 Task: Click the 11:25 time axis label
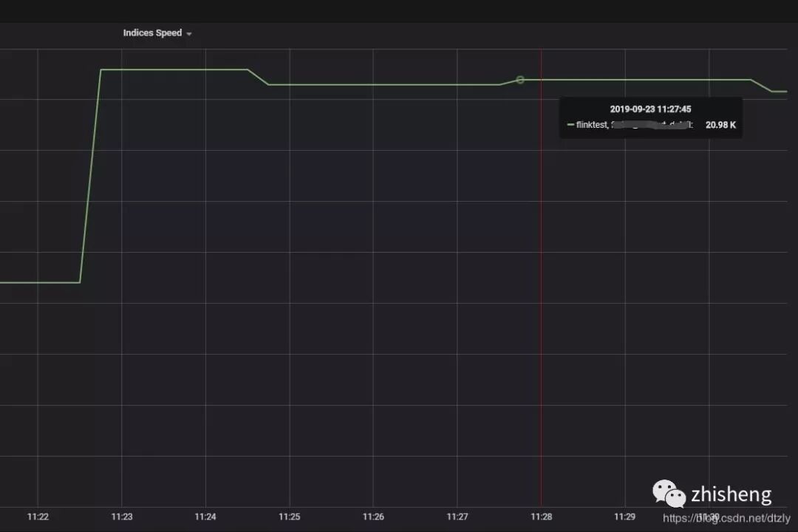[x=290, y=516]
